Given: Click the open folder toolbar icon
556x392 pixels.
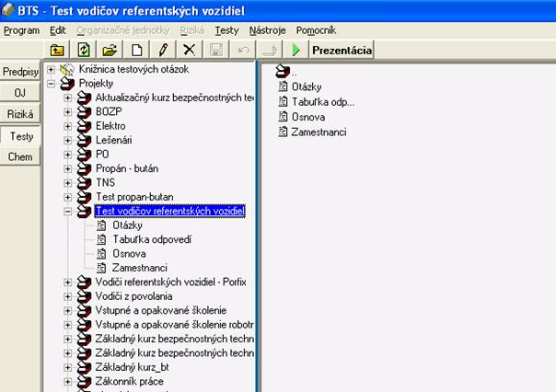Looking at the screenshot, I should point(110,50).
